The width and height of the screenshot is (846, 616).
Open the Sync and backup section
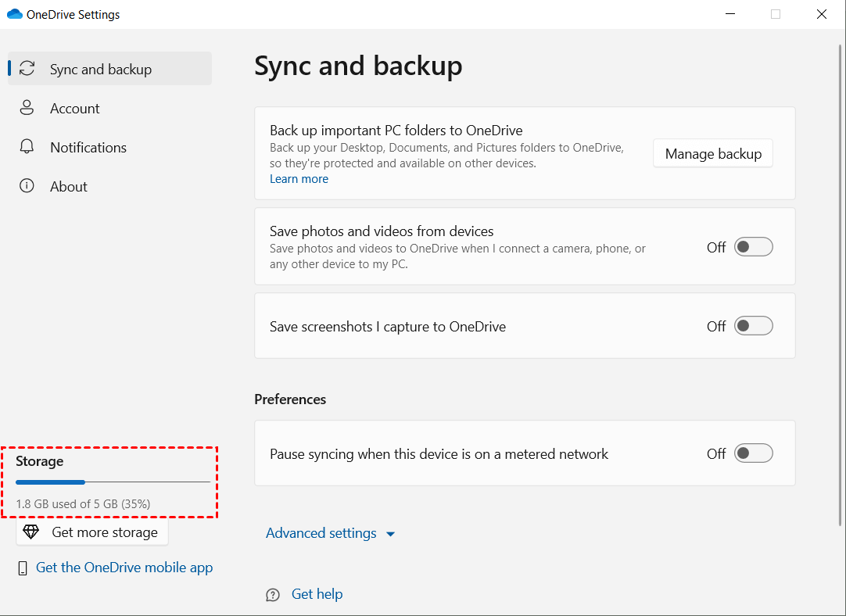click(x=110, y=69)
